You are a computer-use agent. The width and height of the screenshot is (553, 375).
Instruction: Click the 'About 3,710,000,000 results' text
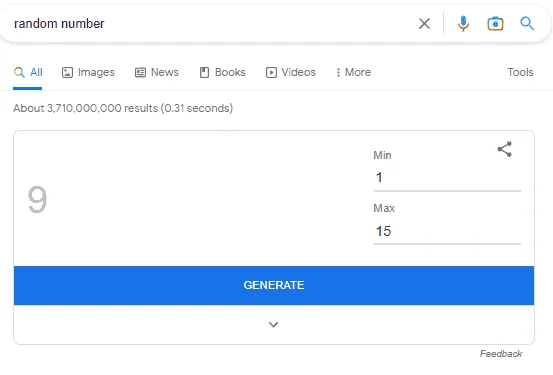pos(85,108)
